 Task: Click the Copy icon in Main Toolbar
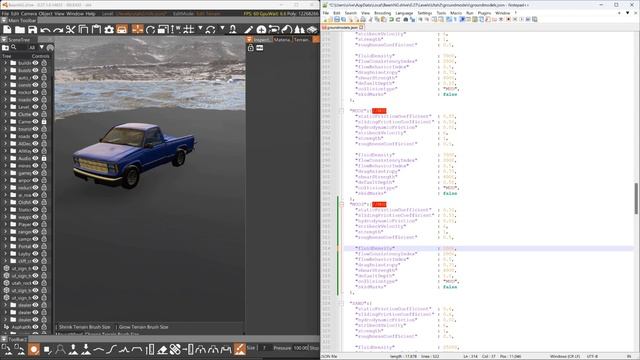pyautogui.click(x=83, y=30)
